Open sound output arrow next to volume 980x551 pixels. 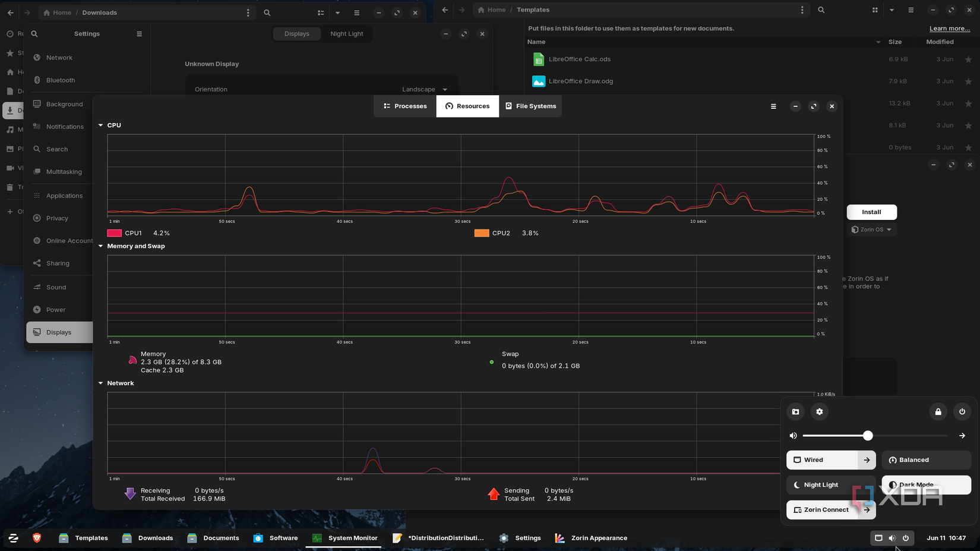(x=962, y=436)
